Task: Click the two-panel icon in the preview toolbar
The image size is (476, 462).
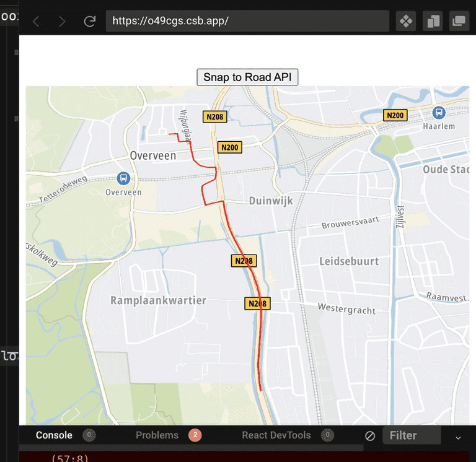Action: tap(433, 21)
